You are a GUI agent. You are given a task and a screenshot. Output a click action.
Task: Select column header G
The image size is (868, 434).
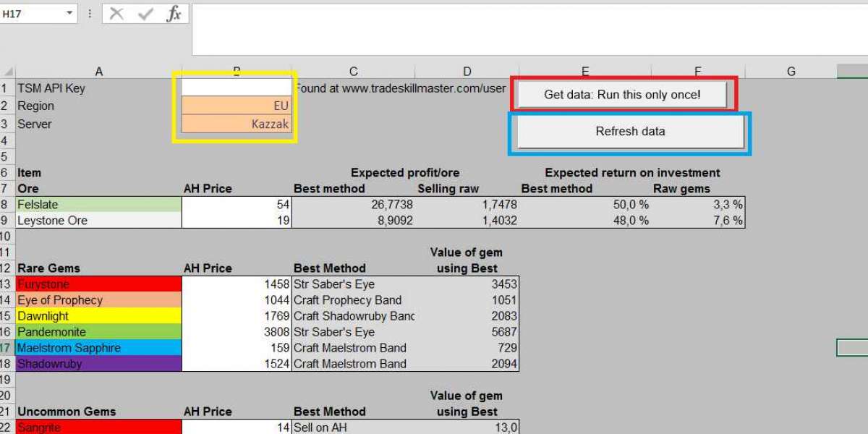(791, 71)
